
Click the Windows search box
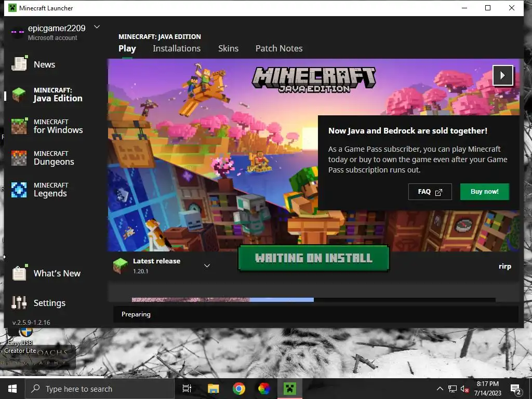100,389
